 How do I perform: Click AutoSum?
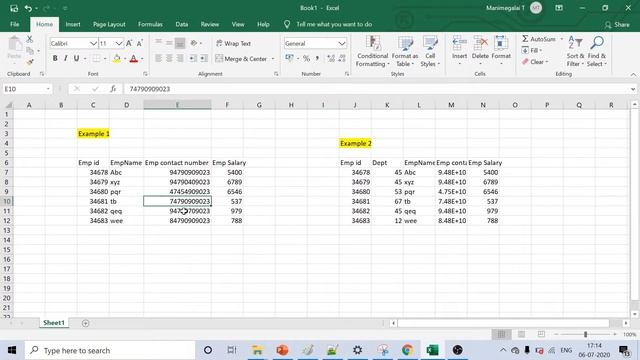tap(539, 39)
